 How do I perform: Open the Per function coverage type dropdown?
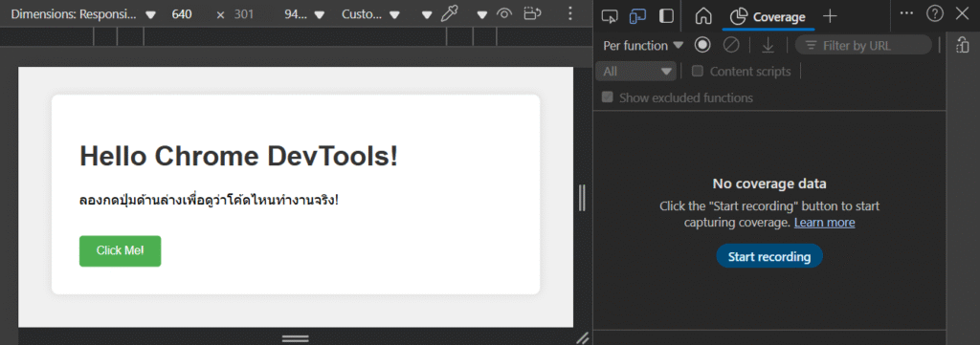(x=643, y=46)
